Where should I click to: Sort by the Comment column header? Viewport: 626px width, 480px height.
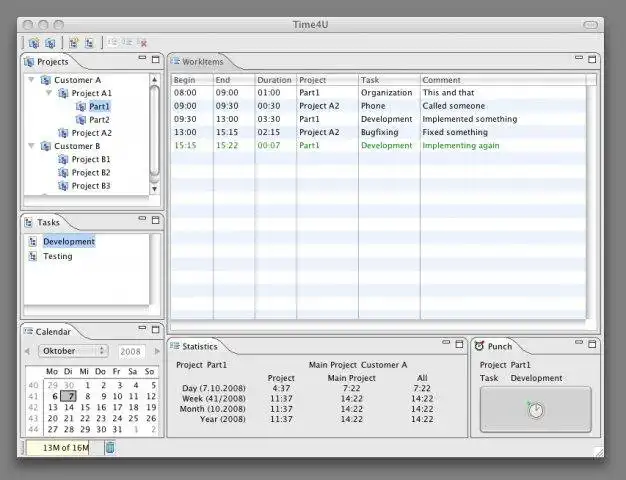click(503, 80)
